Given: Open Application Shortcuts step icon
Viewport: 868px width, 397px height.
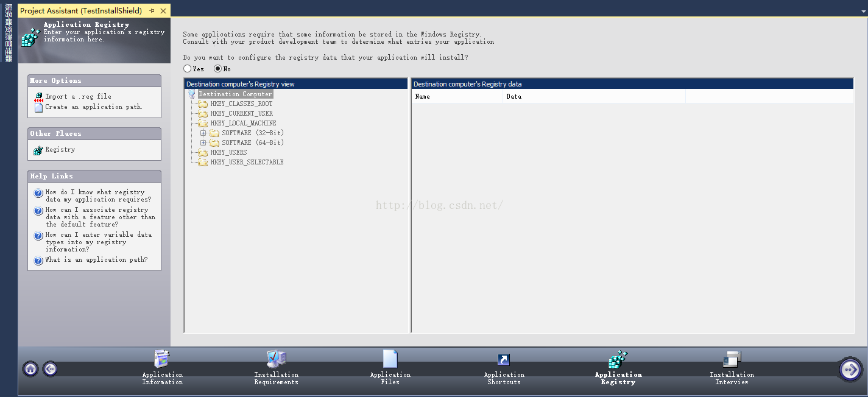Looking at the screenshot, I should (504, 359).
